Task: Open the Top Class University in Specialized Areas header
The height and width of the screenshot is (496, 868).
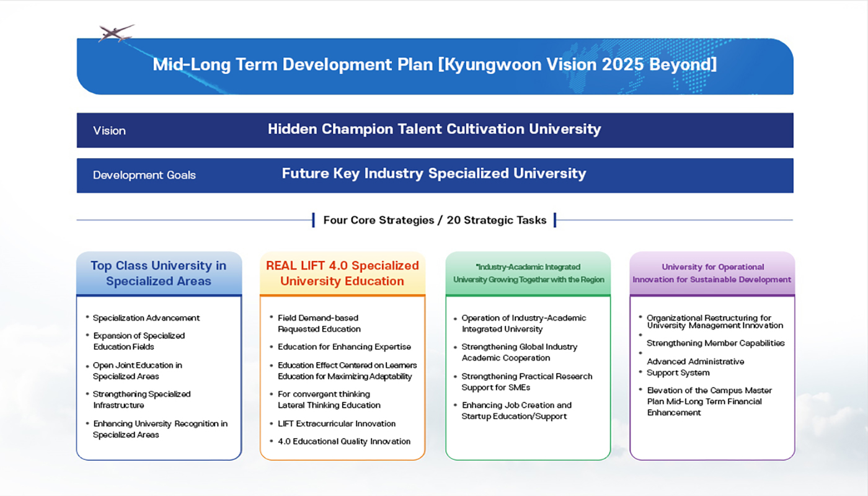Action: pyautogui.click(x=159, y=273)
